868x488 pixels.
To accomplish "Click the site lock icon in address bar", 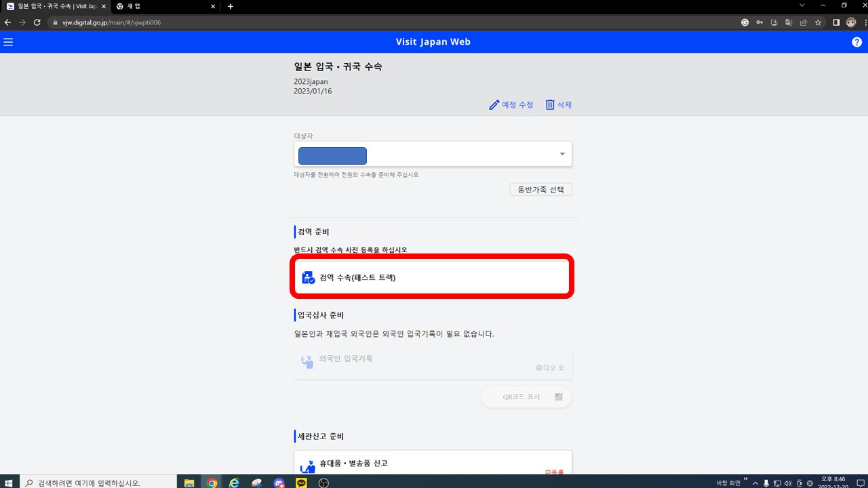I will pos(56,22).
